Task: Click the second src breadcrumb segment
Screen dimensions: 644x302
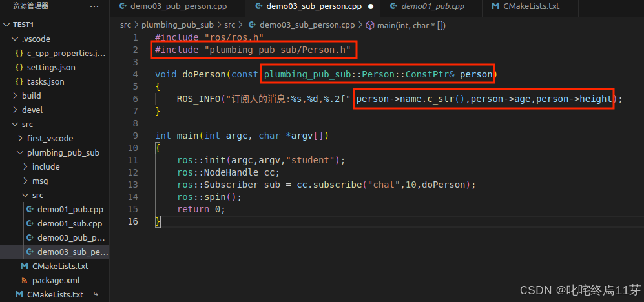Action: click(229, 25)
